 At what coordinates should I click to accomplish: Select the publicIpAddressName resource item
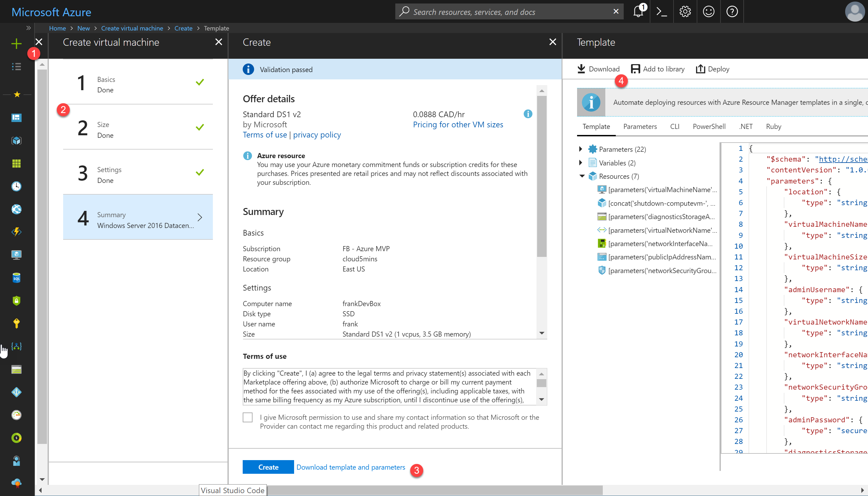point(657,257)
